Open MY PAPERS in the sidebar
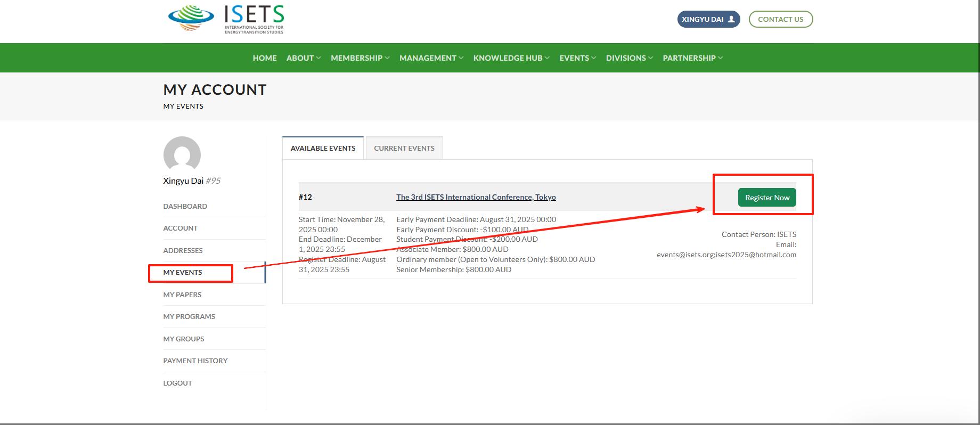The width and height of the screenshot is (980, 425). 182,295
